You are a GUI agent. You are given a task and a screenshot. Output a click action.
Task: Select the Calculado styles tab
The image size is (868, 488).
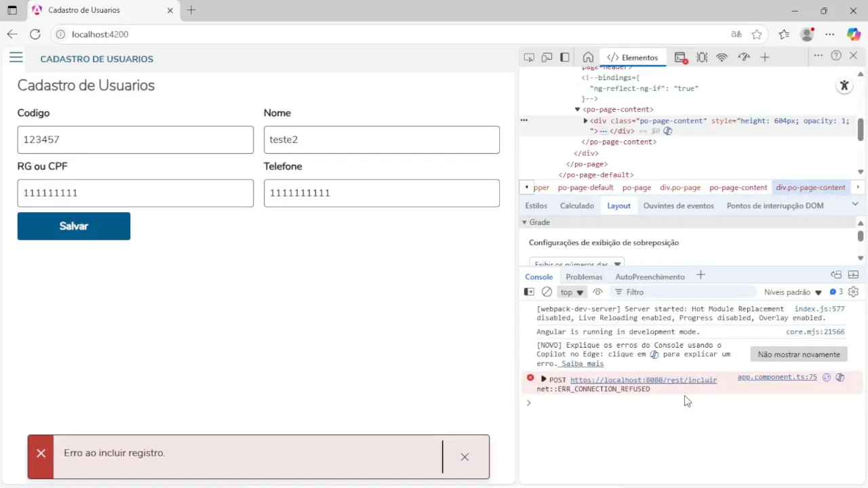(x=576, y=206)
